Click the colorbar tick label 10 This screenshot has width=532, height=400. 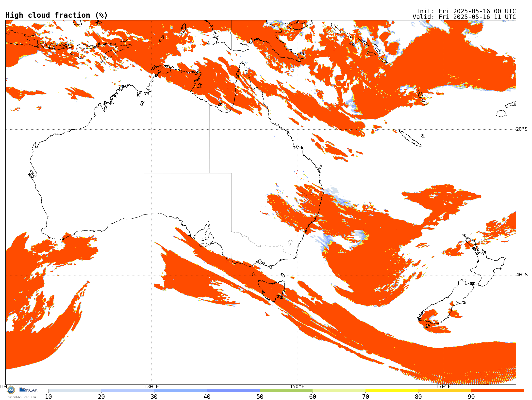[x=49, y=397]
